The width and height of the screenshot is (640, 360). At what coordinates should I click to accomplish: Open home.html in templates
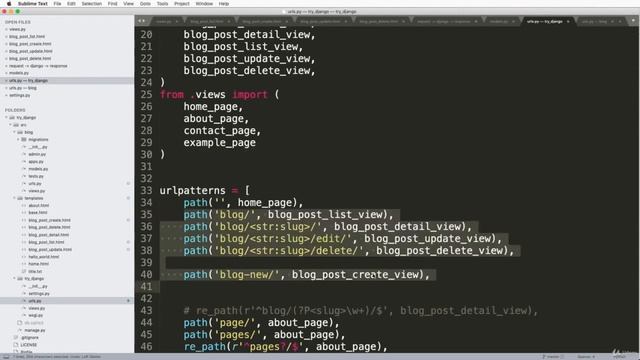tap(38, 264)
